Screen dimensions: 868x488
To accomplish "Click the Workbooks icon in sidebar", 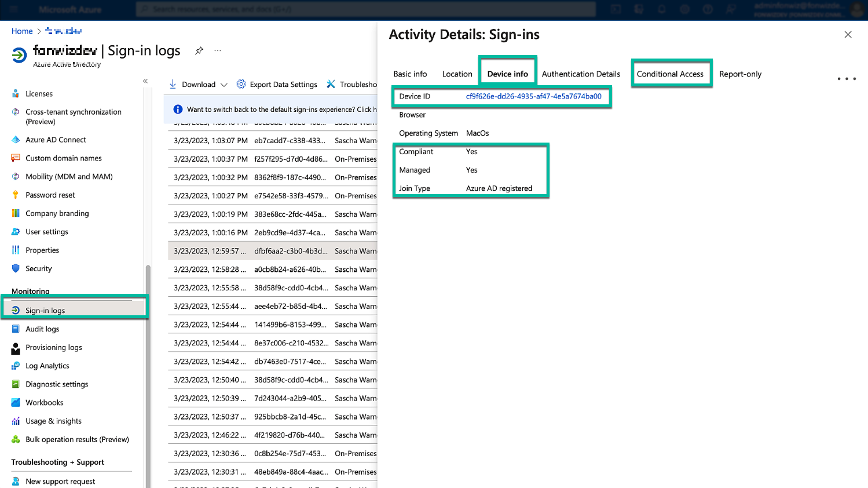I will pos(16,403).
